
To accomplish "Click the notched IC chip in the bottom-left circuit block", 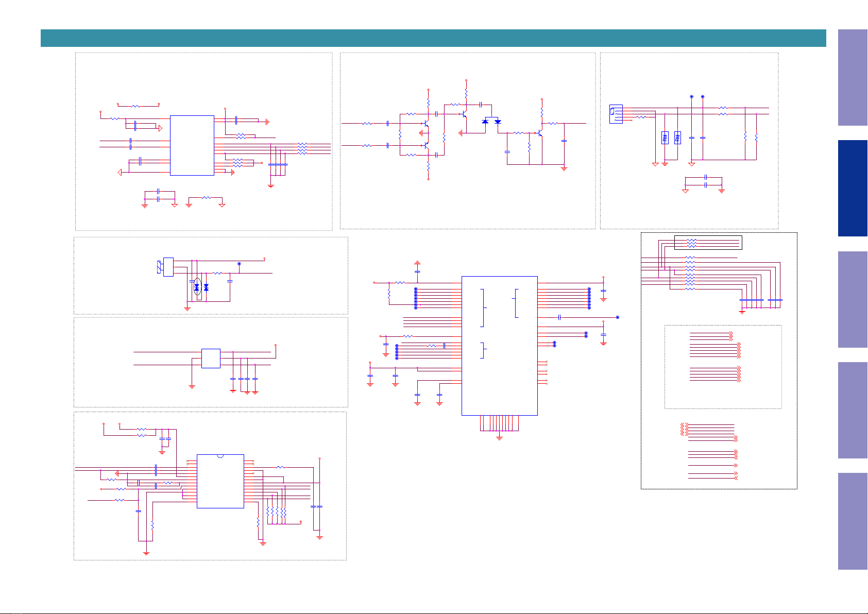I will point(220,481).
